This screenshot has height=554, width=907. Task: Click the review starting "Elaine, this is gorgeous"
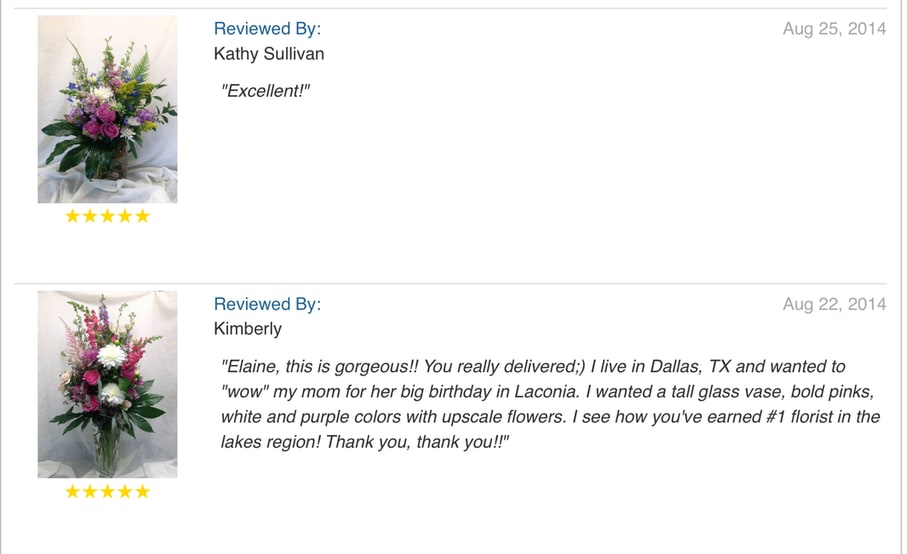click(x=548, y=404)
